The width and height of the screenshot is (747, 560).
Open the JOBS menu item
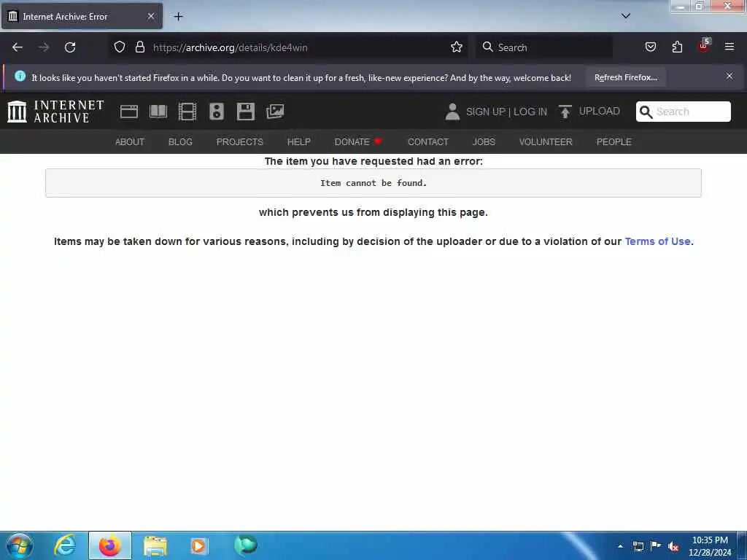tap(484, 142)
